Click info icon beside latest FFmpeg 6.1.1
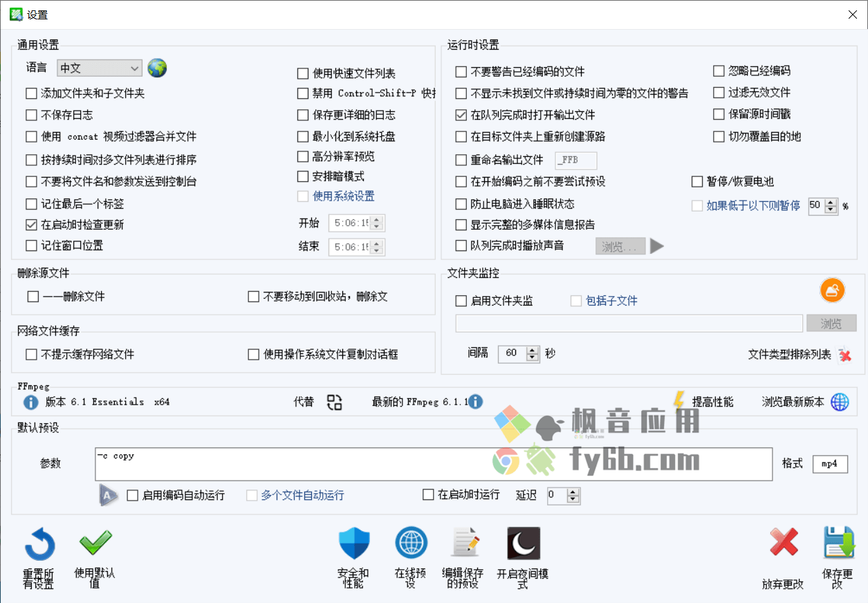868x603 pixels. click(475, 402)
